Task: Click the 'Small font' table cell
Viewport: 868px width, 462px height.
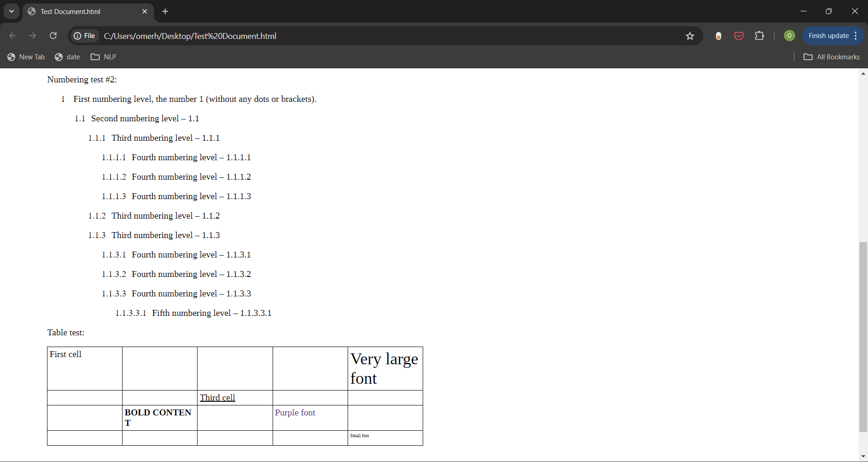Action: coord(385,438)
